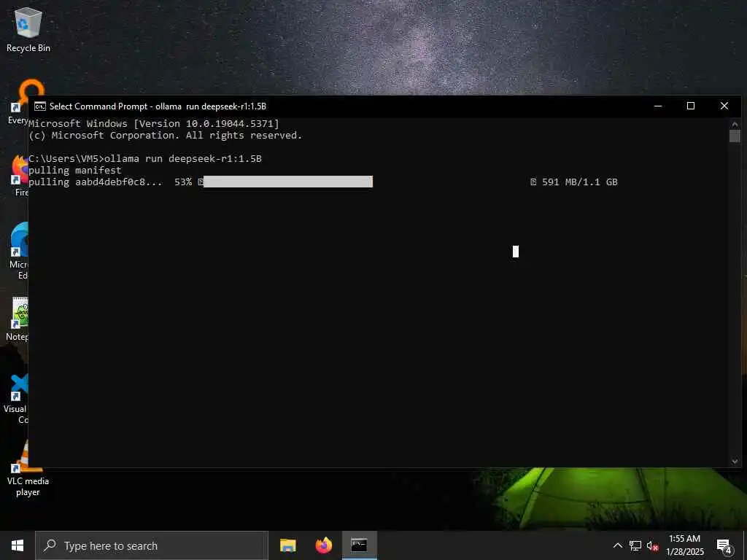Screen dimensions: 747x560
Task: Click the console scrollbar thumb
Action: pos(735,136)
